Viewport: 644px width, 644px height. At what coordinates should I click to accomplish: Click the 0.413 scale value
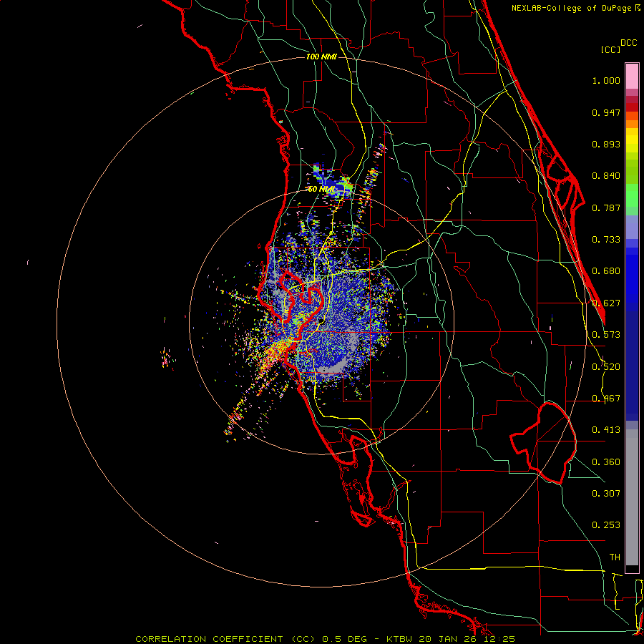pos(606,430)
